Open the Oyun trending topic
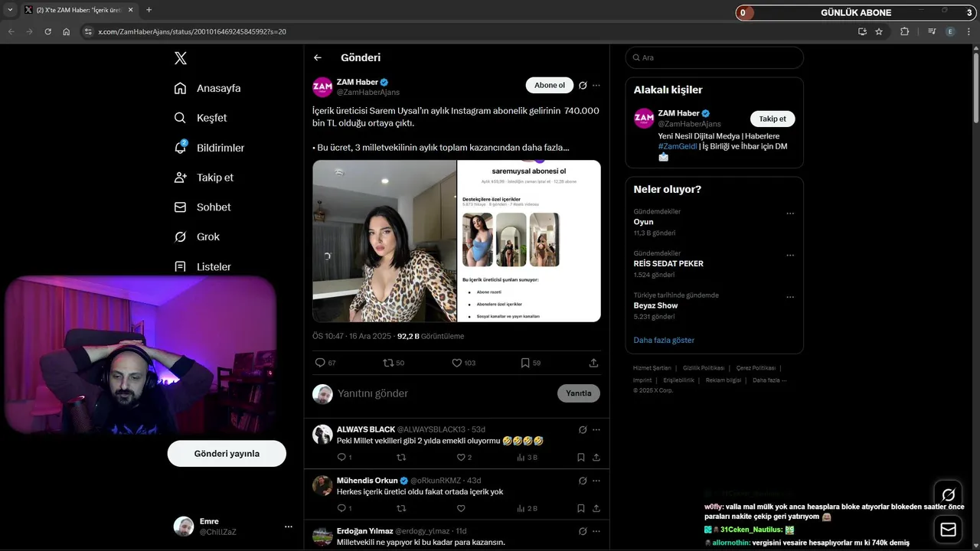This screenshot has width=980, height=551. pyautogui.click(x=643, y=222)
